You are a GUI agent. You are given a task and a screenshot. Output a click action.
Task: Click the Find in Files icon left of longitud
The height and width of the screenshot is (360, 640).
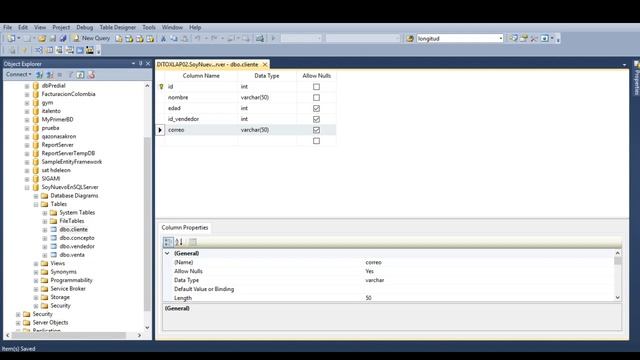[x=410, y=38]
